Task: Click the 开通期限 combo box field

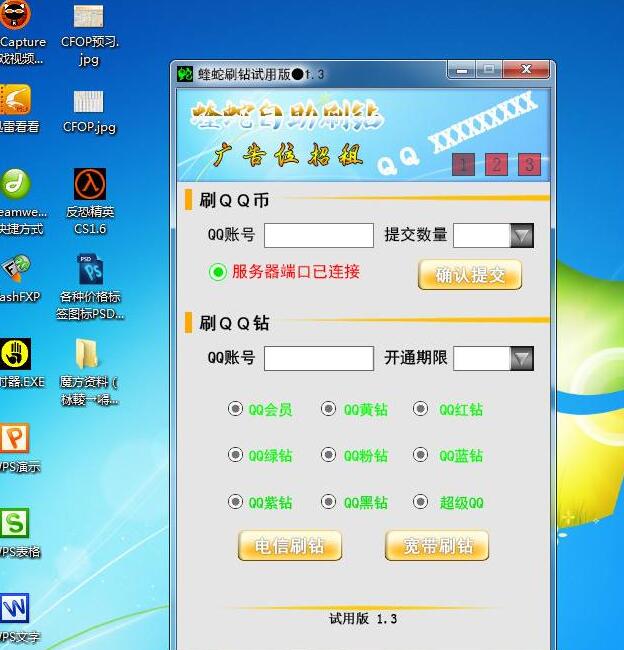Action: (481, 358)
